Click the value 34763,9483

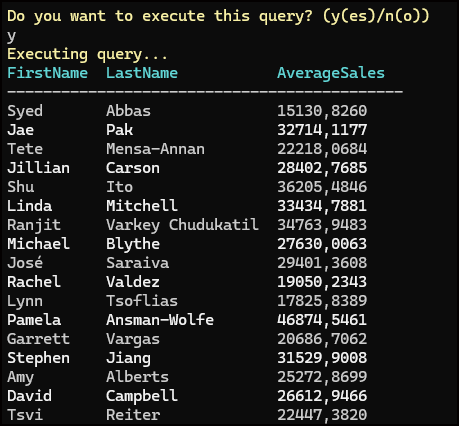[x=322, y=225]
